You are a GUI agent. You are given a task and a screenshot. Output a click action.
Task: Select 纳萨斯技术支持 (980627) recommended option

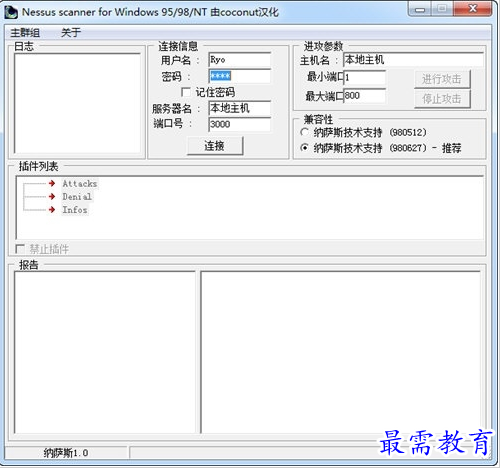point(304,147)
